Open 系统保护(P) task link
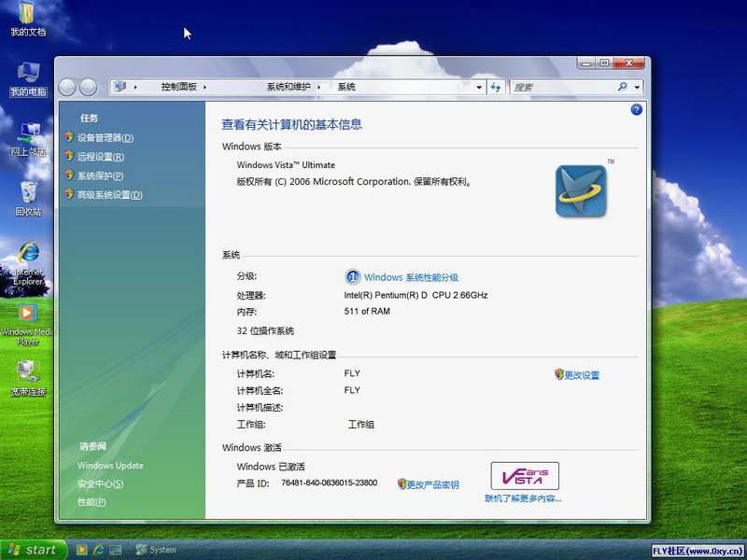This screenshot has width=747, height=560. 101,175
